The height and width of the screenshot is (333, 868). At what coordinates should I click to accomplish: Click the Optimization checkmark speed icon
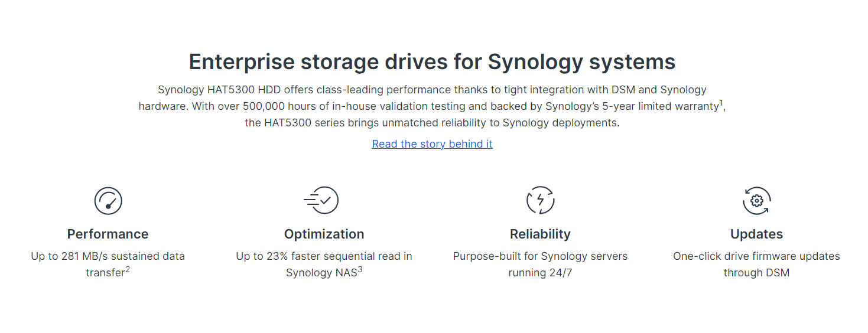321,201
